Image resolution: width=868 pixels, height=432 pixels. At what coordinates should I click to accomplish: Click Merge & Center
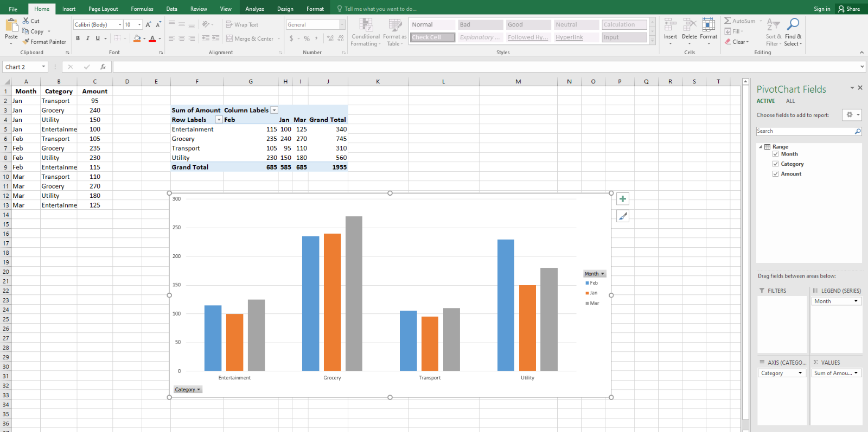click(x=250, y=38)
